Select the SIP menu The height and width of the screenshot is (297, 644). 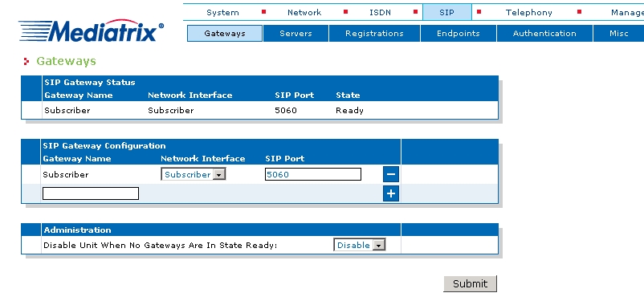[446, 12]
